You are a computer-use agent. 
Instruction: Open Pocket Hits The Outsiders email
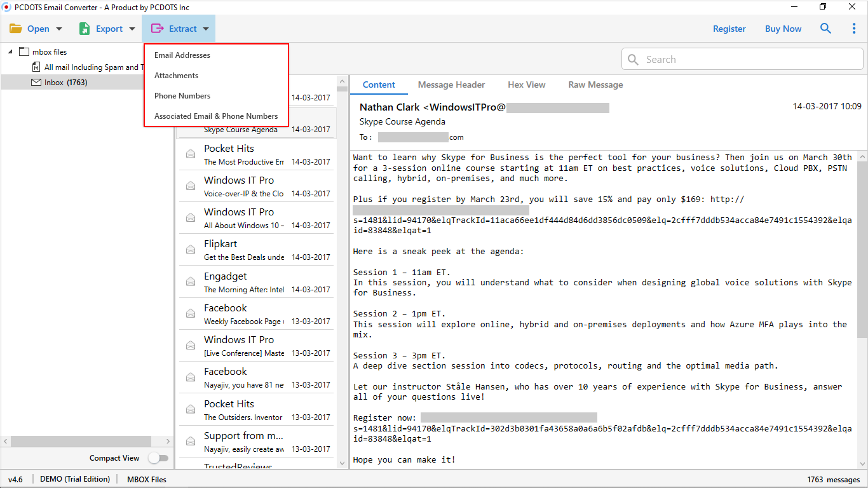click(x=256, y=410)
